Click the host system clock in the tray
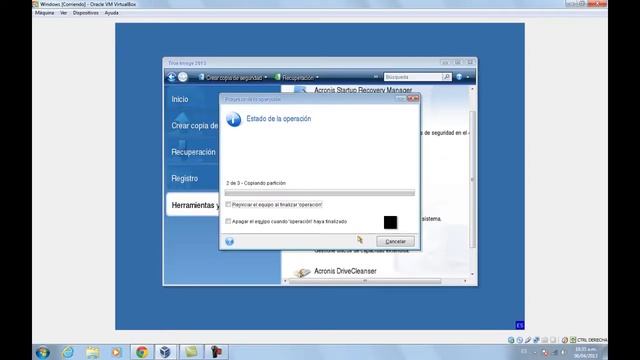640x360 pixels. point(586,353)
